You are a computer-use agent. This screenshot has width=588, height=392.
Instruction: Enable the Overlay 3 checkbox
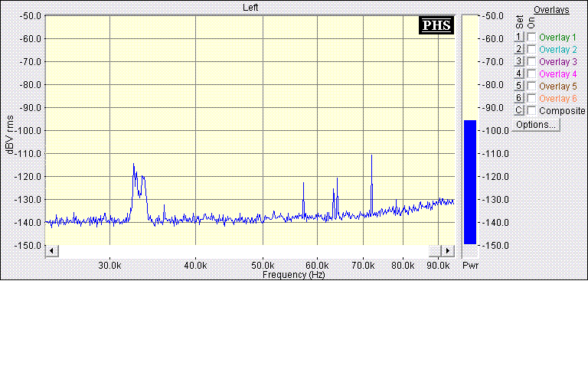531,61
